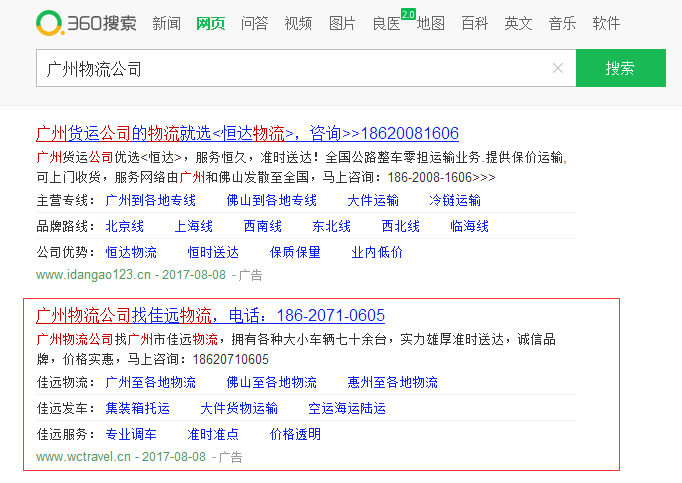Switch to the 问答 tab
Image resolution: width=682 pixels, height=483 pixels.
click(x=255, y=23)
